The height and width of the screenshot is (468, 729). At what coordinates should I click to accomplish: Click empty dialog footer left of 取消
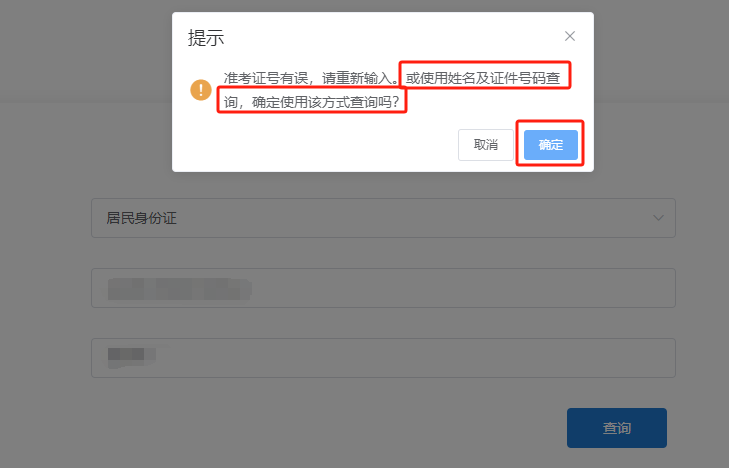tap(316, 145)
